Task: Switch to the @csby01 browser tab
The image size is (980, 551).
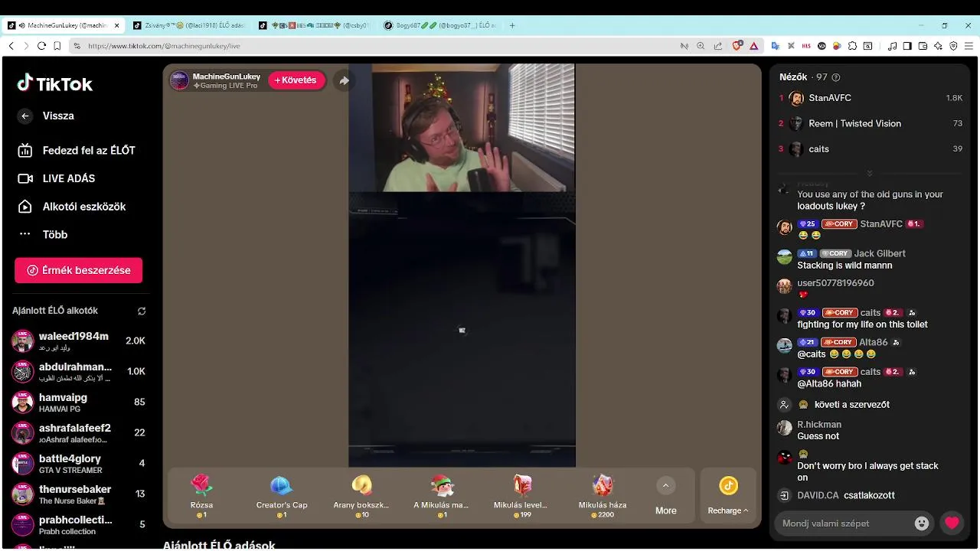Action: point(315,25)
